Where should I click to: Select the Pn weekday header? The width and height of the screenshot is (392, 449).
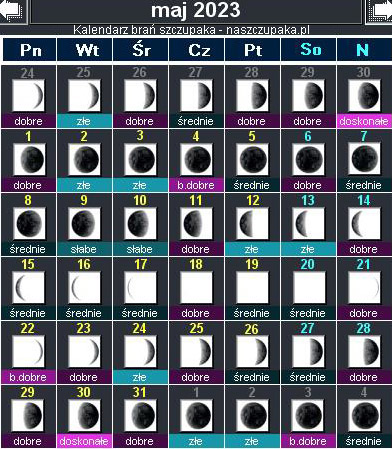pyautogui.click(x=30, y=50)
